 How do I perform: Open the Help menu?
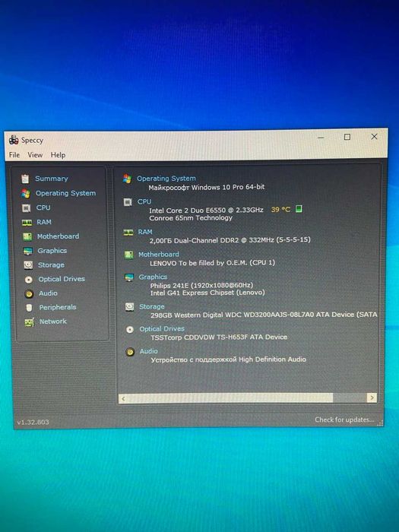(58, 155)
